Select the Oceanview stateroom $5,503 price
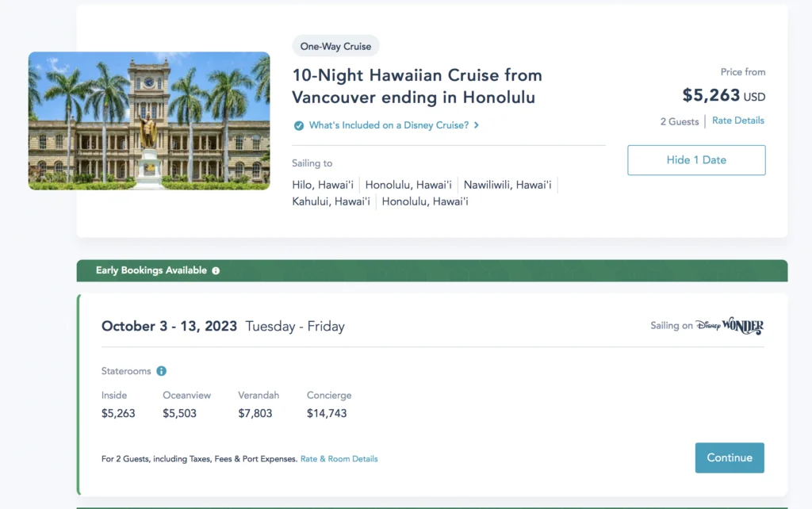The image size is (812, 509). tap(179, 413)
